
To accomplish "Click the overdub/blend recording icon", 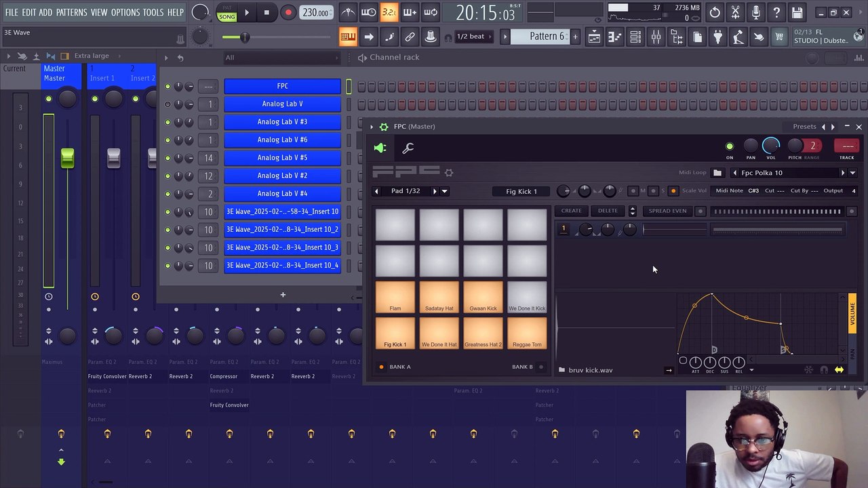I will (410, 12).
